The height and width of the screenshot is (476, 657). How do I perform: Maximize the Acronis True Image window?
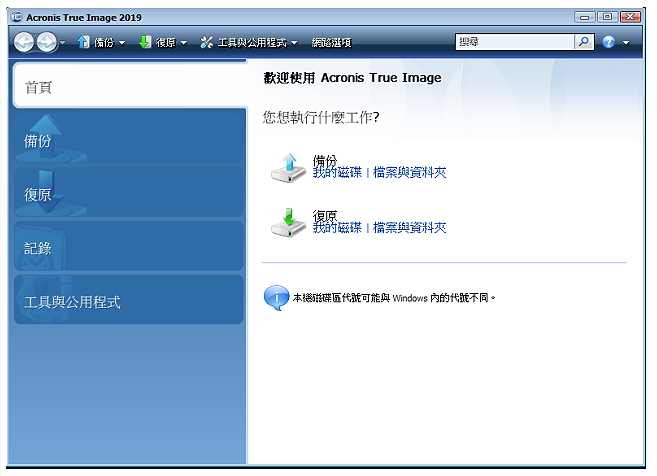(607, 17)
